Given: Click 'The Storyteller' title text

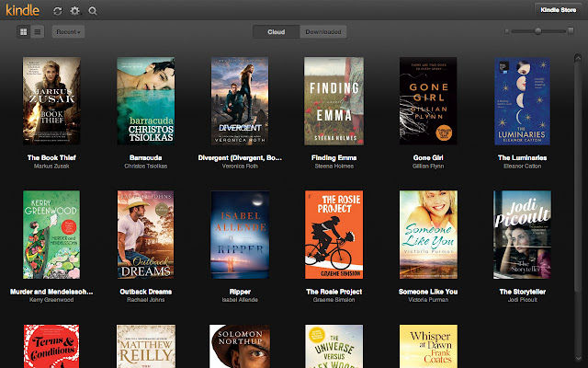Looking at the screenshot, I should pyautogui.click(x=523, y=292).
